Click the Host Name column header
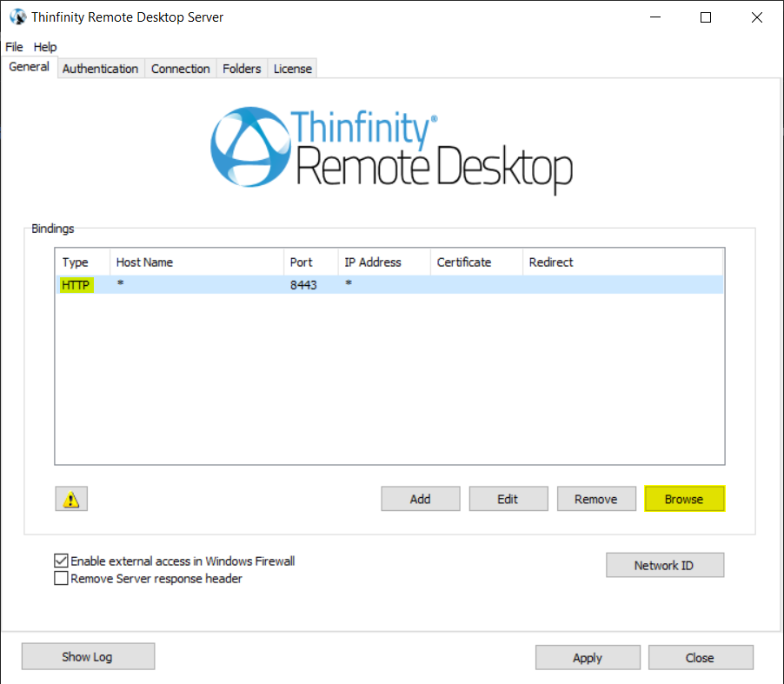The image size is (784, 684). click(197, 262)
